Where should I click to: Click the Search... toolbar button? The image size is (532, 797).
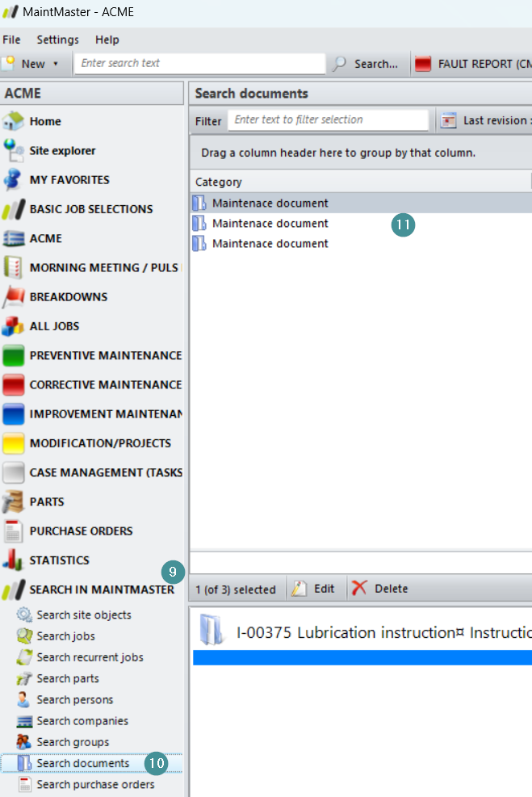pos(367,64)
